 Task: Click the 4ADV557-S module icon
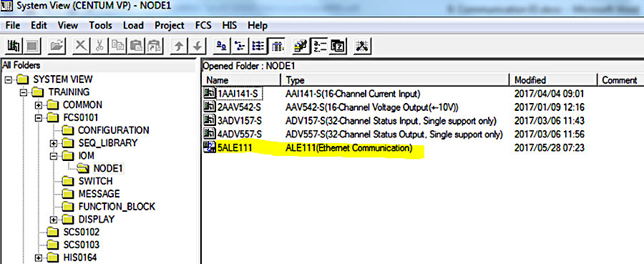210,134
